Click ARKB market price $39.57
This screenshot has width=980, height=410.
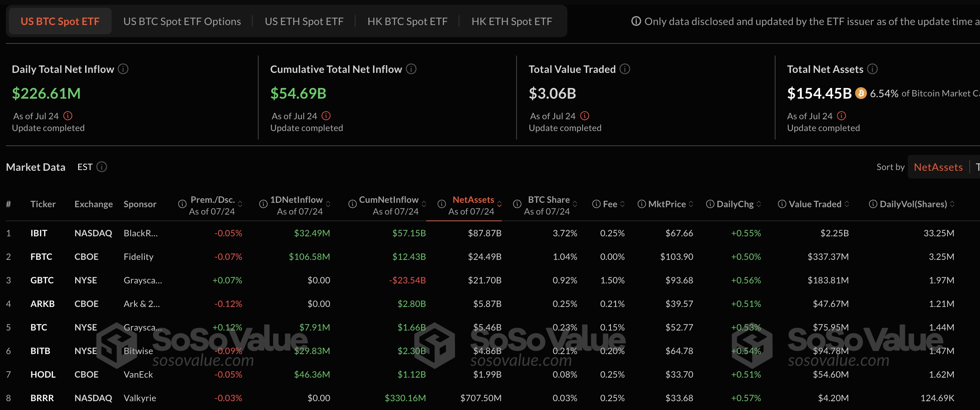click(679, 304)
